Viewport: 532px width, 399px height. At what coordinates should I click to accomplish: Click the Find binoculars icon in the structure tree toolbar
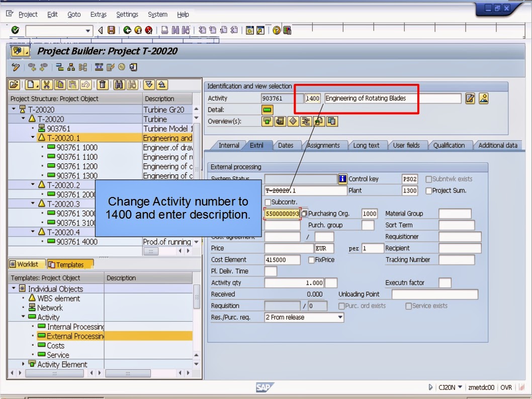point(118,85)
